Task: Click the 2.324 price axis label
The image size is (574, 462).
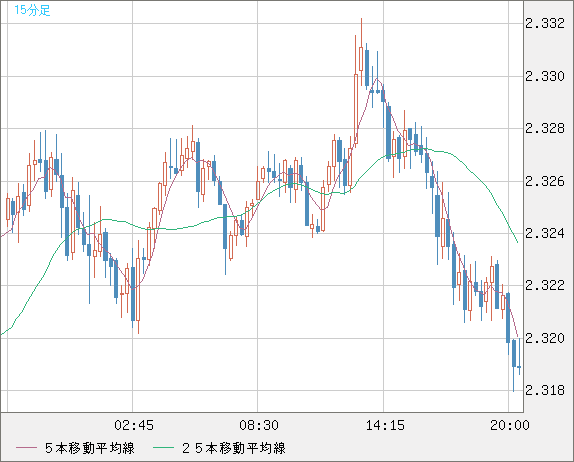Action: click(545, 233)
